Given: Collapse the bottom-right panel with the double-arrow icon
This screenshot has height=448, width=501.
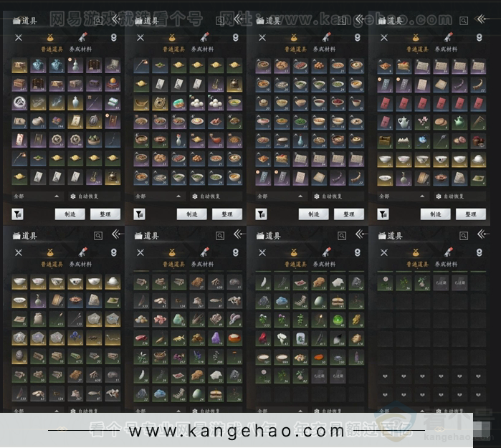Looking at the screenshot, I should (x=483, y=235).
